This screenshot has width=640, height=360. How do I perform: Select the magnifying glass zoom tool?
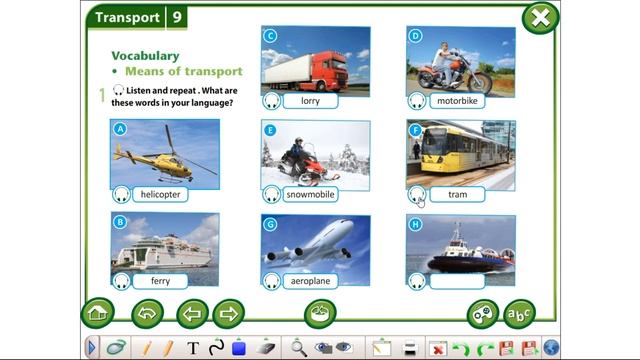(x=299, y=348)
